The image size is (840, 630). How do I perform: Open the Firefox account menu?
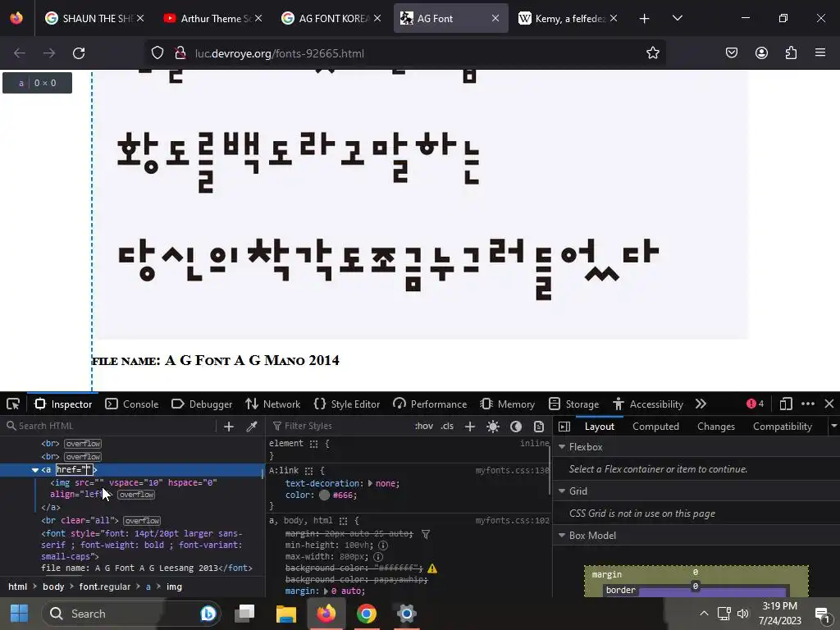point(761,53)
